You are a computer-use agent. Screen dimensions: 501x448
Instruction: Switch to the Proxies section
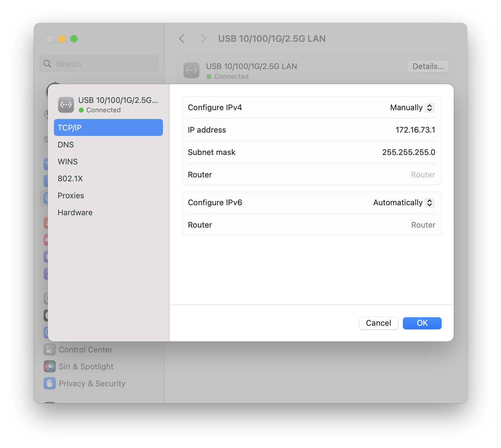click(x=71, y=195)
